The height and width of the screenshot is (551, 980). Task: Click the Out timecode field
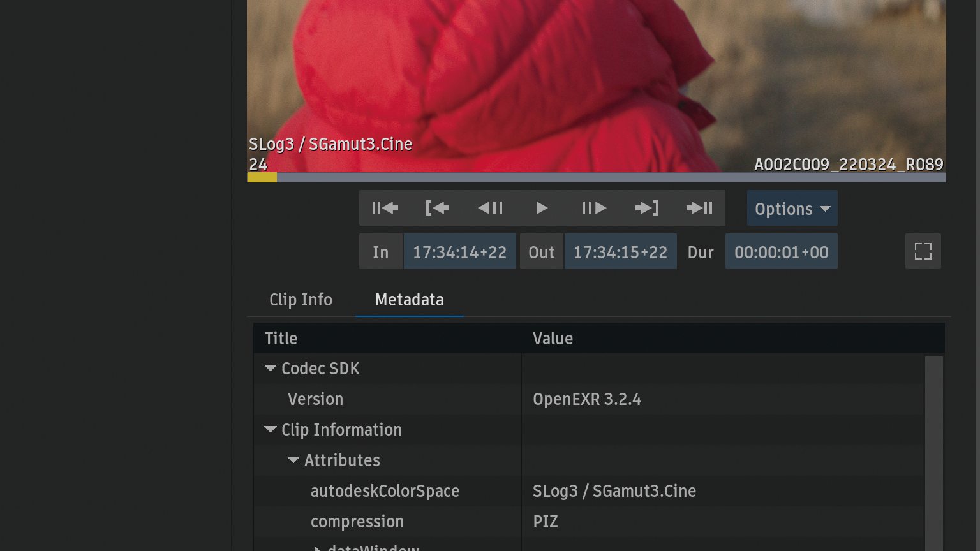[620, 252]
